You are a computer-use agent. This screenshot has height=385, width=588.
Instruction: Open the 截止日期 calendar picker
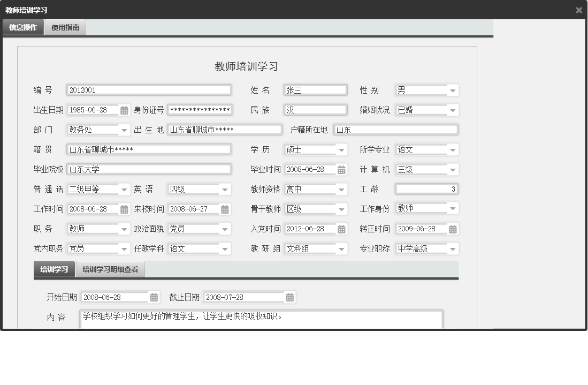point(288,297)
